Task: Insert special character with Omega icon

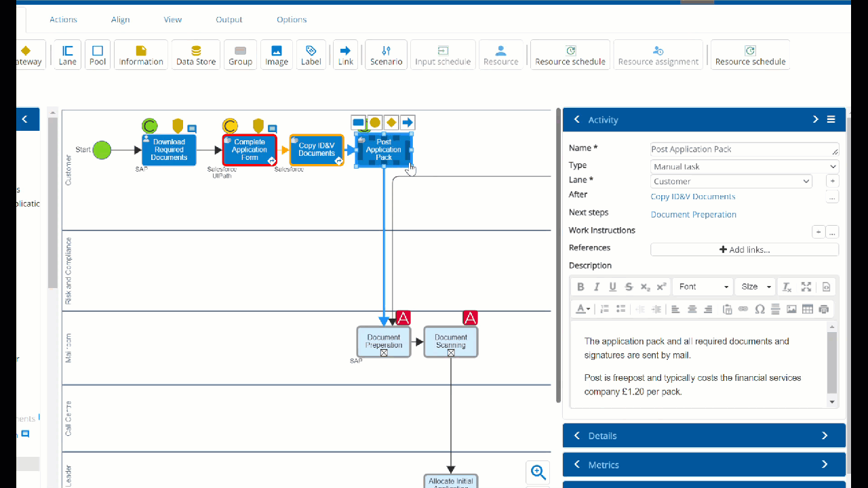Action: [x=759, y=309]
